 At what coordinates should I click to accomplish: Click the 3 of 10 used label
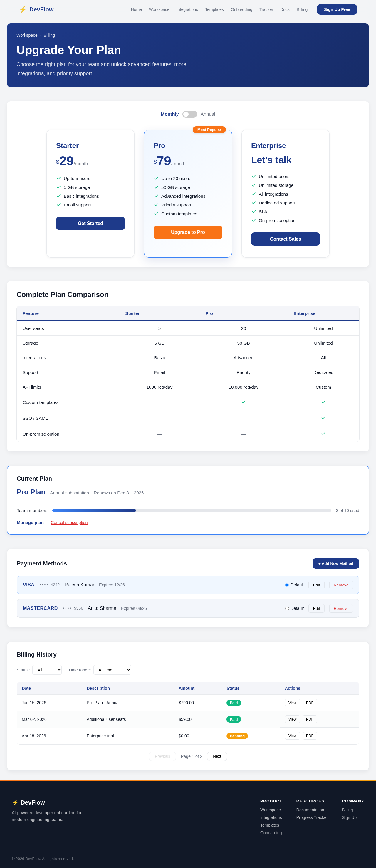[348, 511]
